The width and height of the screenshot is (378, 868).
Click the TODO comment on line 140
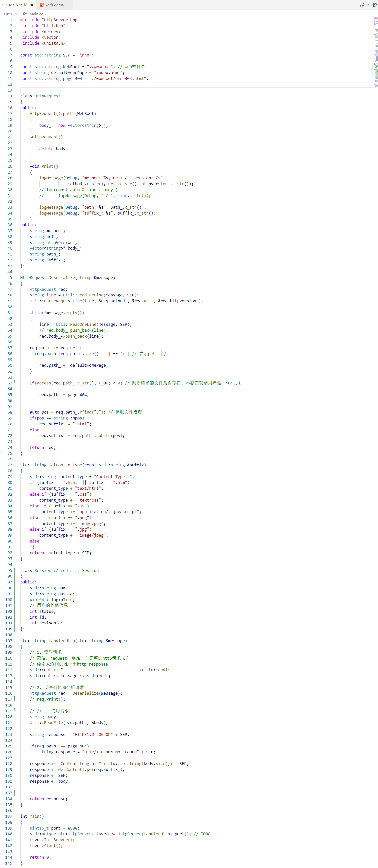pyautogui.click(x=202, y=834)
